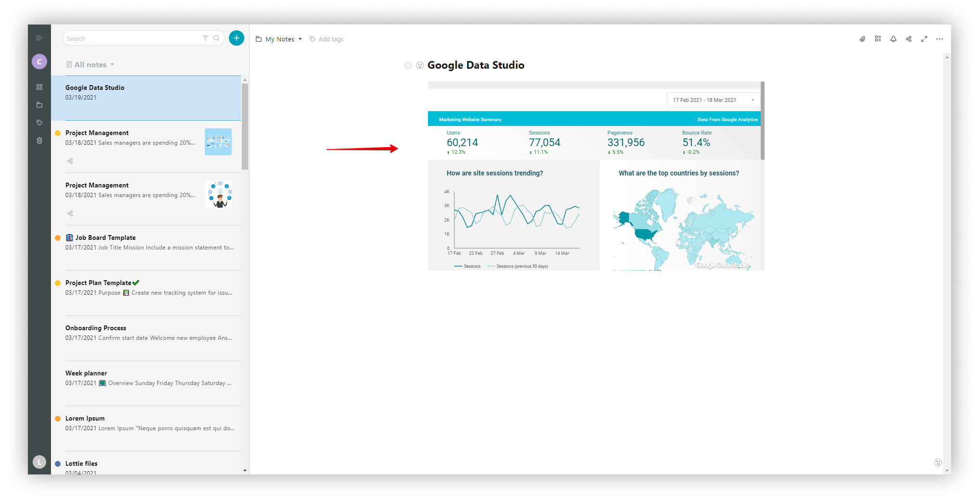Open the Project Plan Template note
The height and width of the screenshot is (498, 980).
click(x=146, y=293)
